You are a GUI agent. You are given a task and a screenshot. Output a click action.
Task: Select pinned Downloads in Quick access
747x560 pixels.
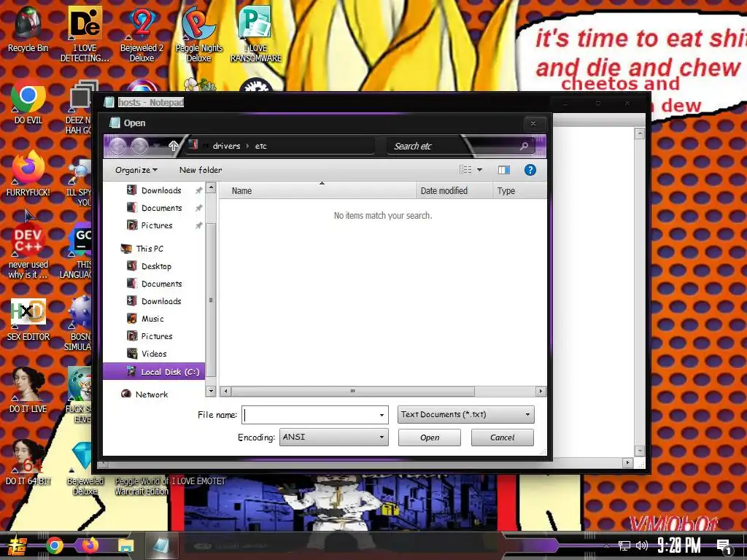point(161,190)
